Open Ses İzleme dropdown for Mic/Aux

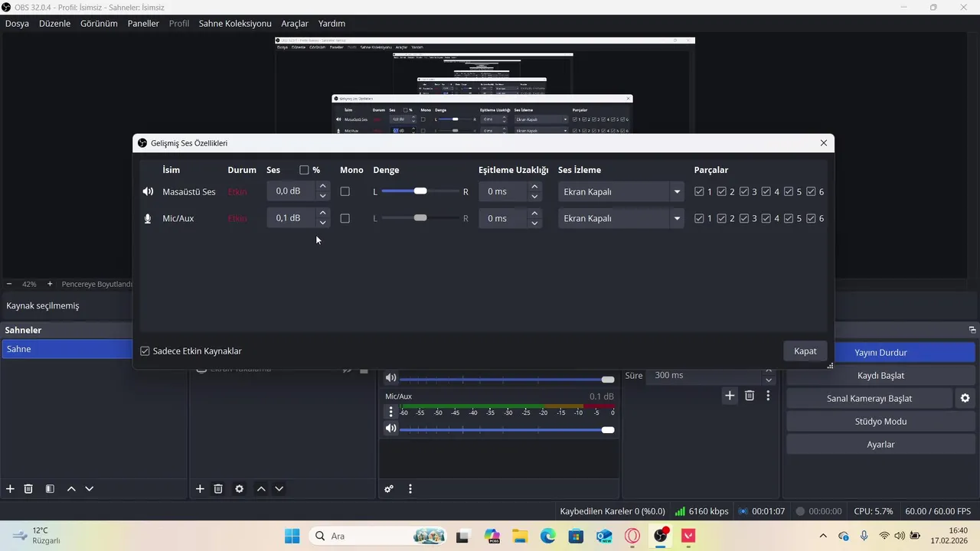[x=621, y=218]
